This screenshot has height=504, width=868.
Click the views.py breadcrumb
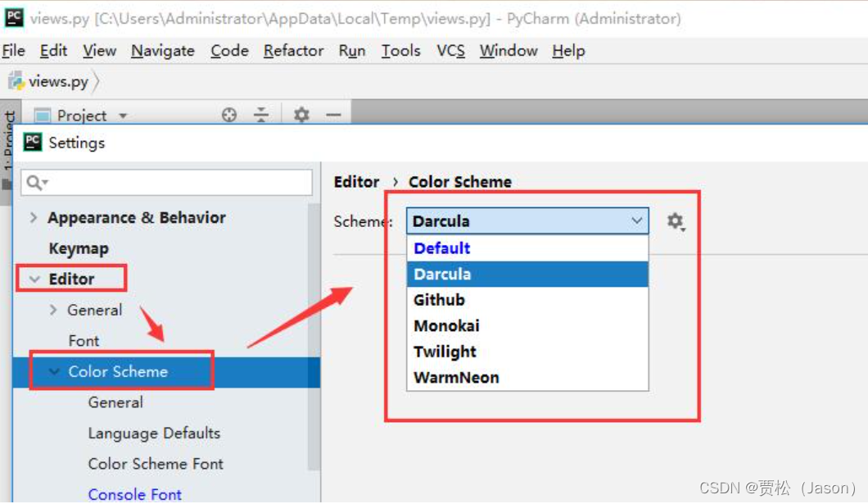point(58,82)
